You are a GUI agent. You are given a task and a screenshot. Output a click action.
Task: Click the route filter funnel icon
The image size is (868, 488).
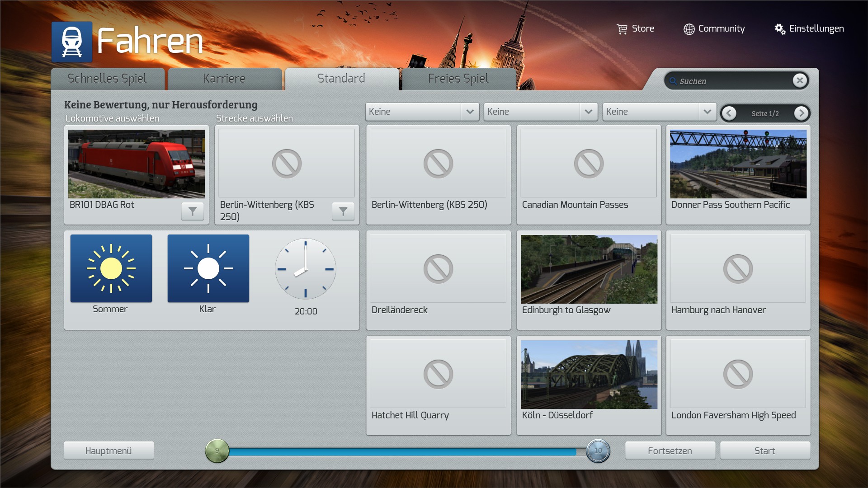(343, 211)
